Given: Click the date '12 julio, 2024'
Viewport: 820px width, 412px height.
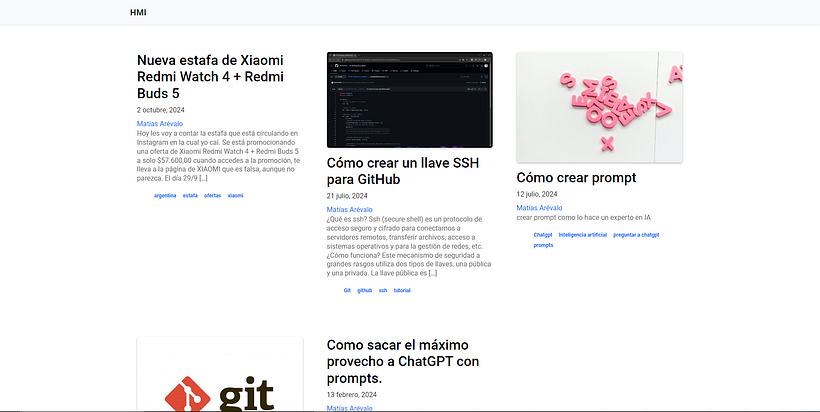Looking at the screenshot, I should [x=537, y=194].
